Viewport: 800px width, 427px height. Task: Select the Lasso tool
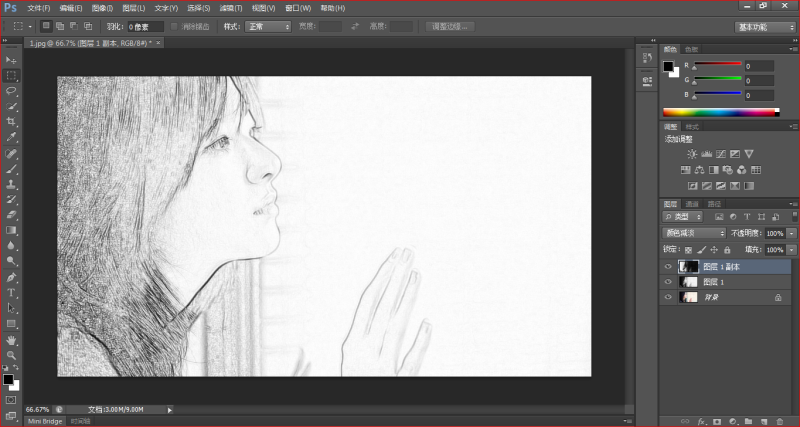11,90
